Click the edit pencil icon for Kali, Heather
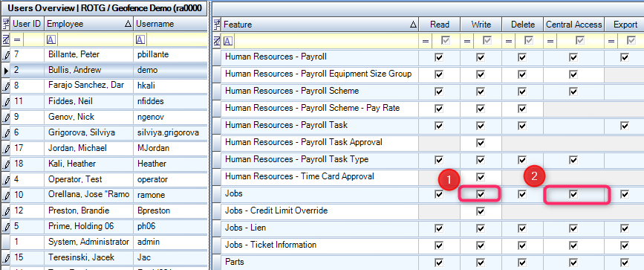Image resolution: width=644 pixels, height=270 pixels. [x=5, y=164]
